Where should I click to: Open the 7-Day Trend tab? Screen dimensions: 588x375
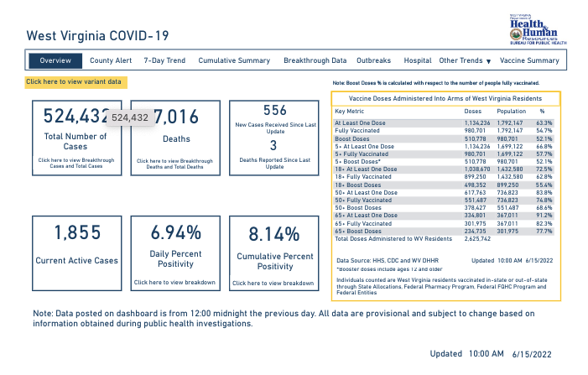coord(164,61)
